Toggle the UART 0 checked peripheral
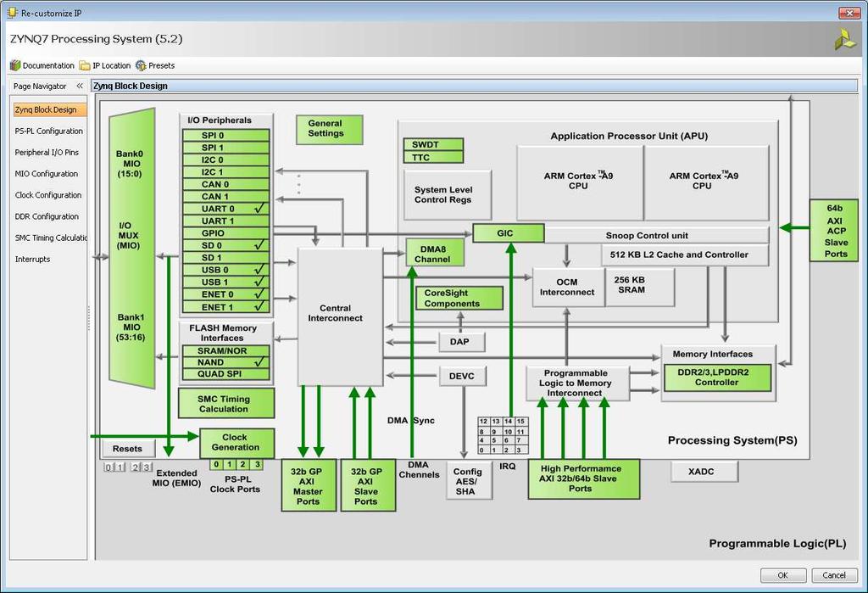Screen dimensions: 868x593 (x=225, y=209)
